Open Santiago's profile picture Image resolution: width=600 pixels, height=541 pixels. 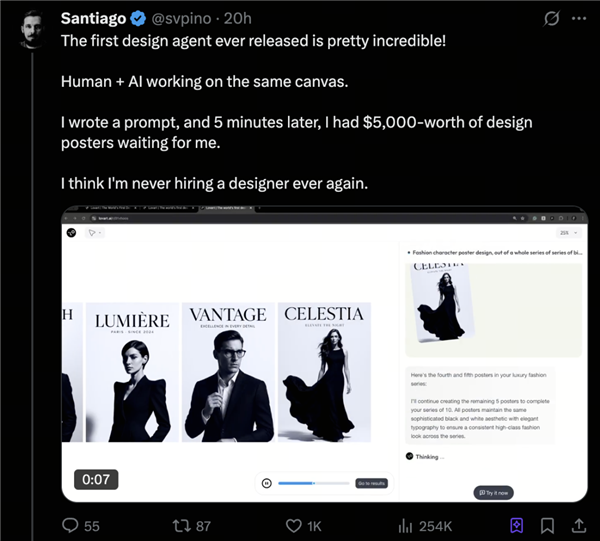coord(37,29)
